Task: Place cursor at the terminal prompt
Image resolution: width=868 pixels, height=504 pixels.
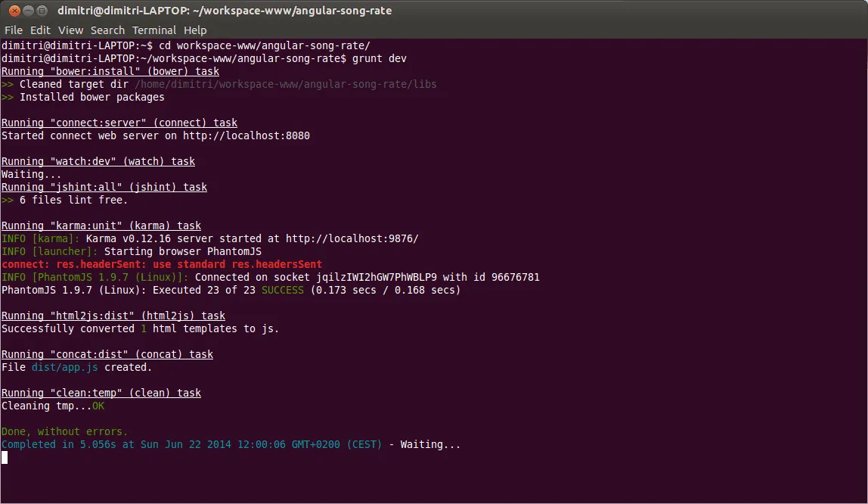Action: pyautogui.click(x=5, y=457)
